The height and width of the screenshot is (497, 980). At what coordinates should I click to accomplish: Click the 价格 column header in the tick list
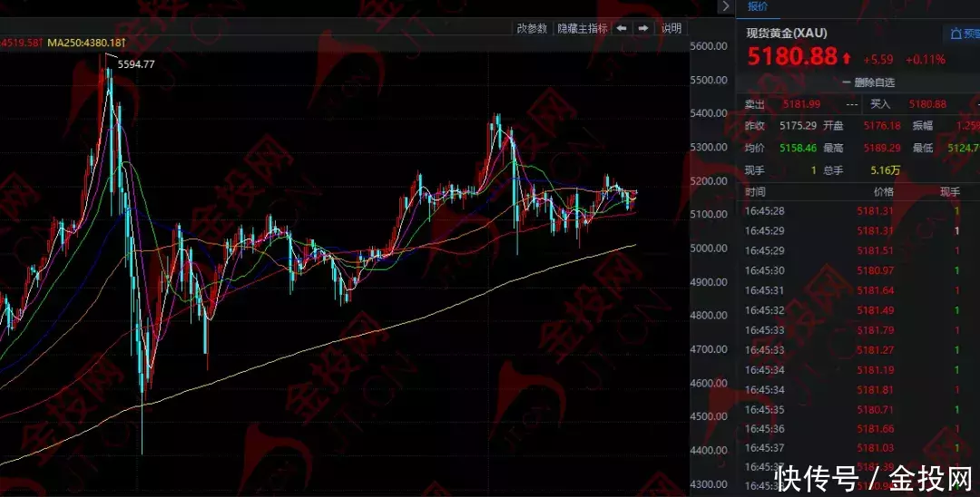[883, 192]
